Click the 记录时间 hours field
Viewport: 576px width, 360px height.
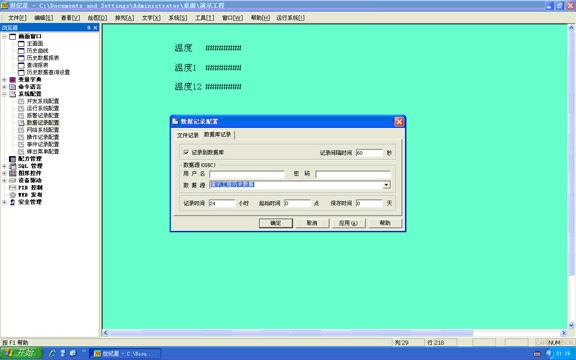click(222, 203)
